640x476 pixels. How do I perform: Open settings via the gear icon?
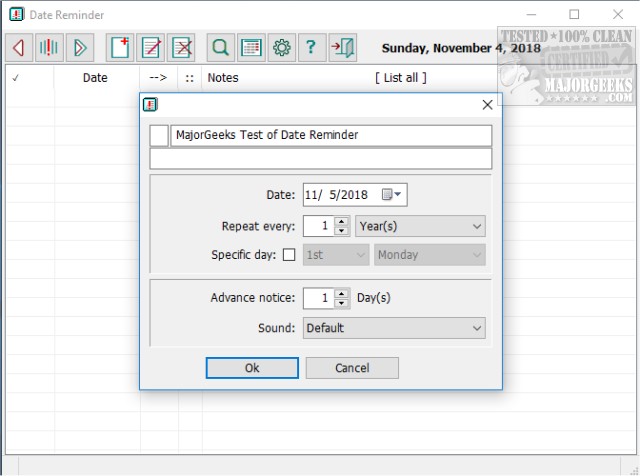coord(282,47)
